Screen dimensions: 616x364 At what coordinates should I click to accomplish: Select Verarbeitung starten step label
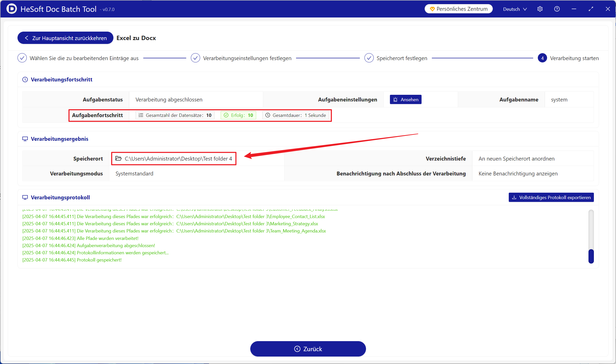tap(574, 58)
